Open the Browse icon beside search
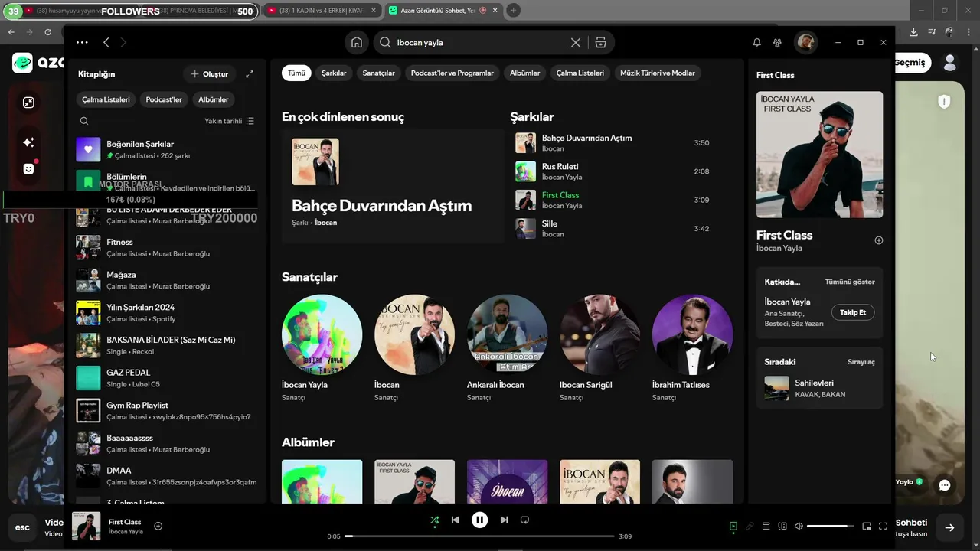This screenshot has height=551, width=980. pyautogui.click(x=601, y=43)
